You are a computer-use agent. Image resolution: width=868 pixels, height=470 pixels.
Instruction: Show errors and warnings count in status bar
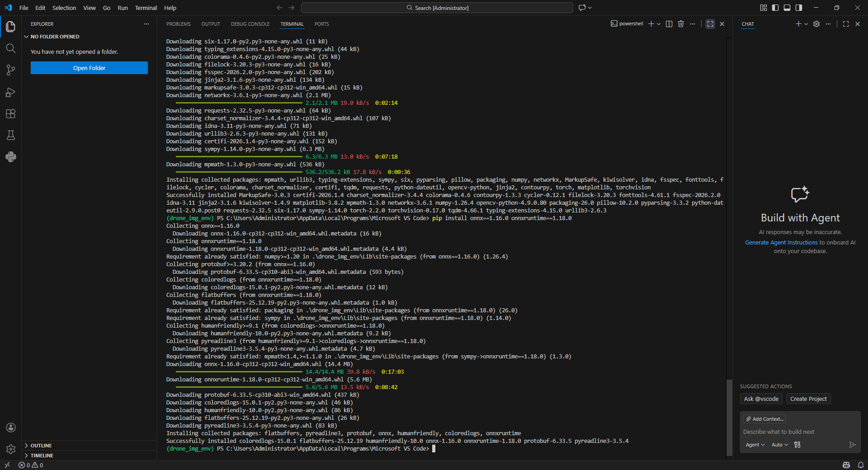click(x=31, y=465)
